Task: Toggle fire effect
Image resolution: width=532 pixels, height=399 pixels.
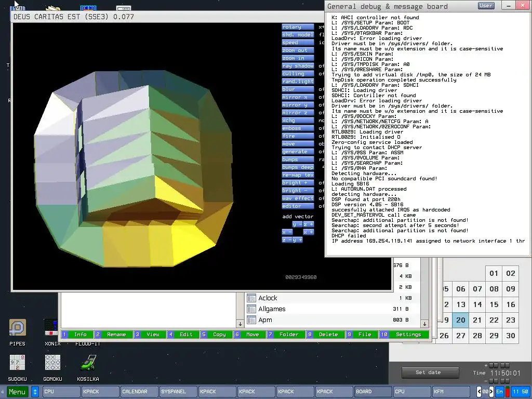Action: pyautogui.click(x=298, y=136)
